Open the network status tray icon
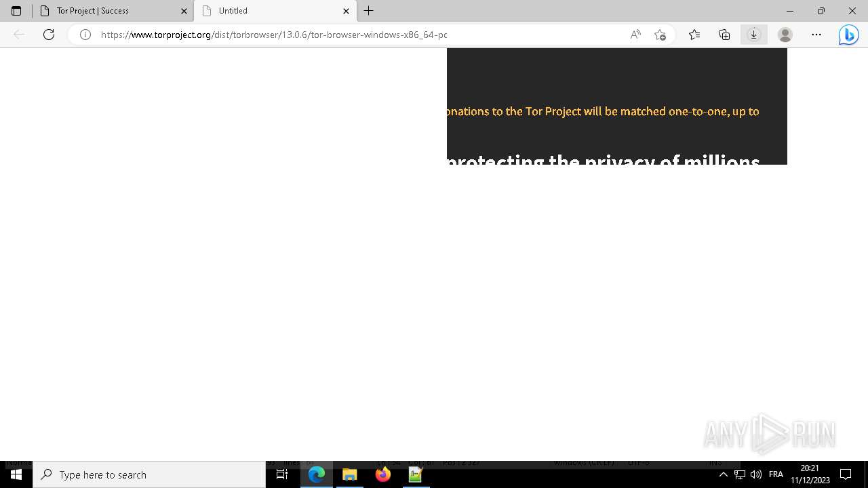Viewport: 868px width, 488px height. [740, 474]
